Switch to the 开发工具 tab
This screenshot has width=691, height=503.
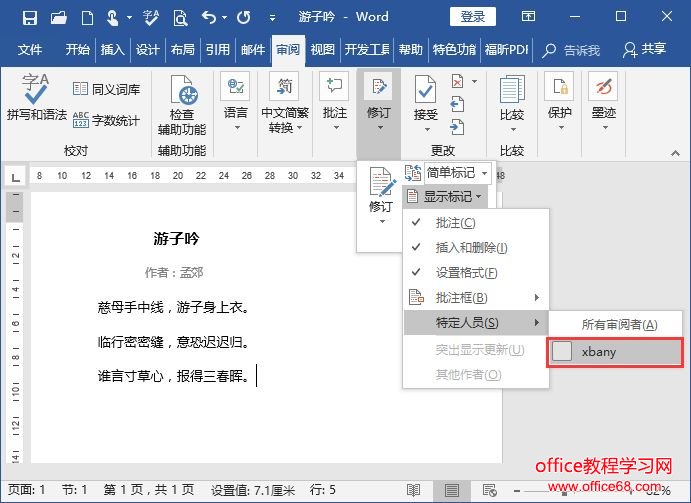tap(367, 49)
